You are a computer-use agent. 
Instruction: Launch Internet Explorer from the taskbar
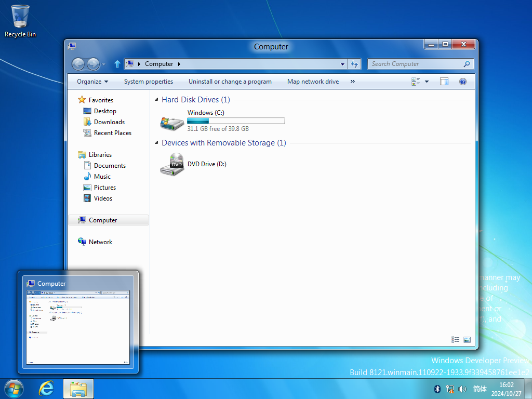(x=46, y=389)
